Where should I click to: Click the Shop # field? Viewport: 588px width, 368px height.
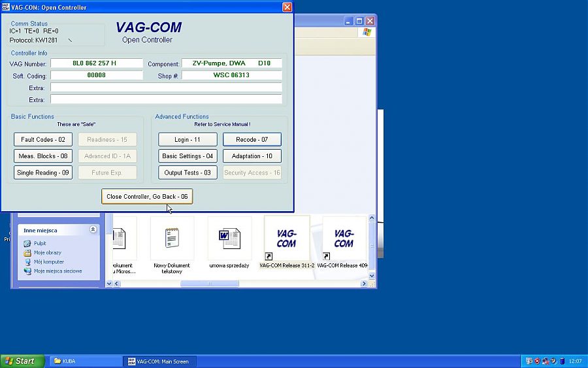click(x=231, y=75)
